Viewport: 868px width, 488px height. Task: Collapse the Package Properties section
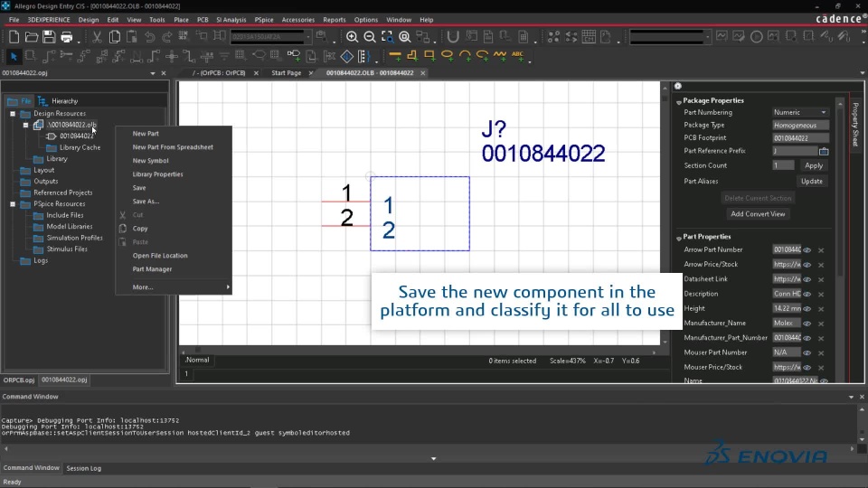(679, 101)
